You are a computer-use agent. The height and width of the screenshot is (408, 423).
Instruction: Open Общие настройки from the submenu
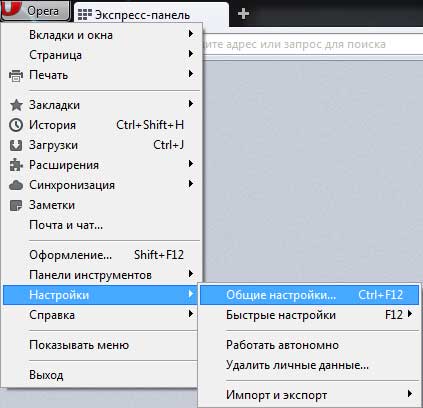click(309, 295)
